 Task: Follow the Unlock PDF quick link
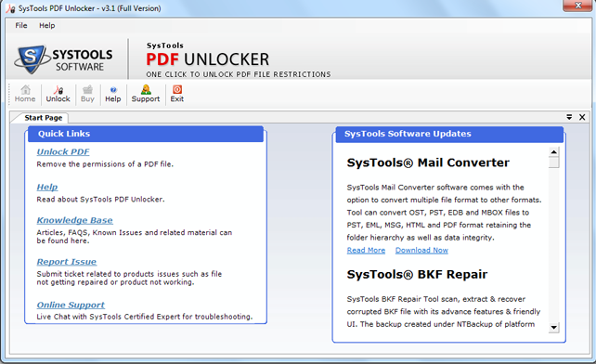63,151
